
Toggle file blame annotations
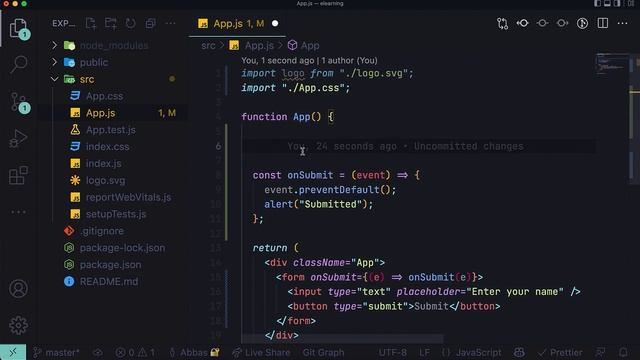tap(582, 23)
